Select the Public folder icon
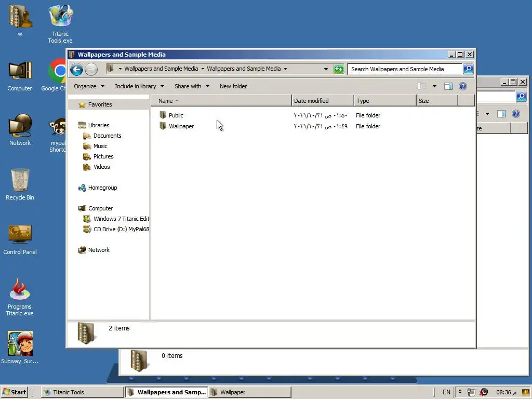 (x=163, y=115)
